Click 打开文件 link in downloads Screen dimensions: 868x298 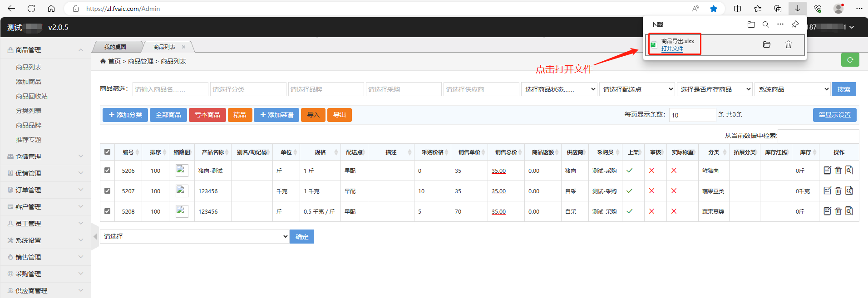672,49
